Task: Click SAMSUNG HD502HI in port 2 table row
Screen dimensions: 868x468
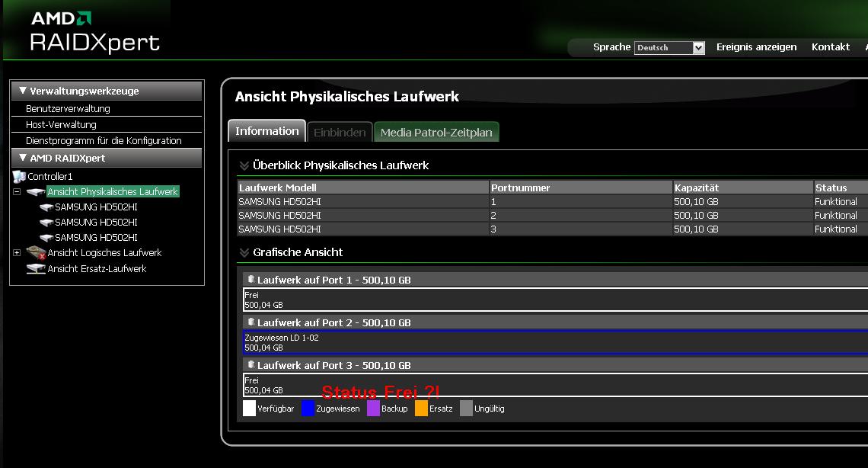Action: pyautogui.click(x=279, y=216)
